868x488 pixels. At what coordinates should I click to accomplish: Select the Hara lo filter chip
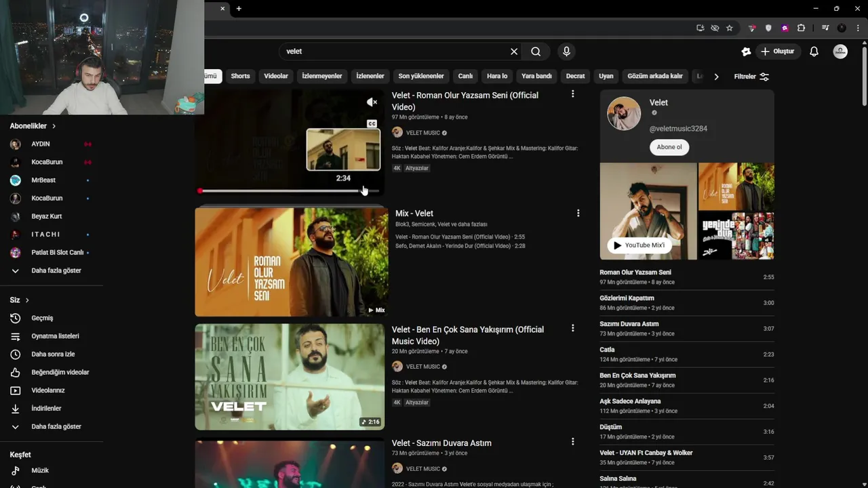click(x=497, y=76)
